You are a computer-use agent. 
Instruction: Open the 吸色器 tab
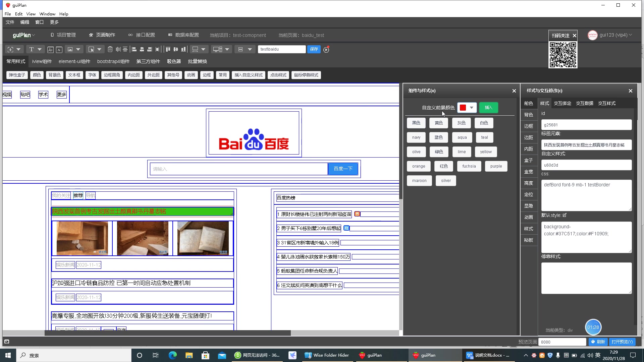click(x=174, y=62)
